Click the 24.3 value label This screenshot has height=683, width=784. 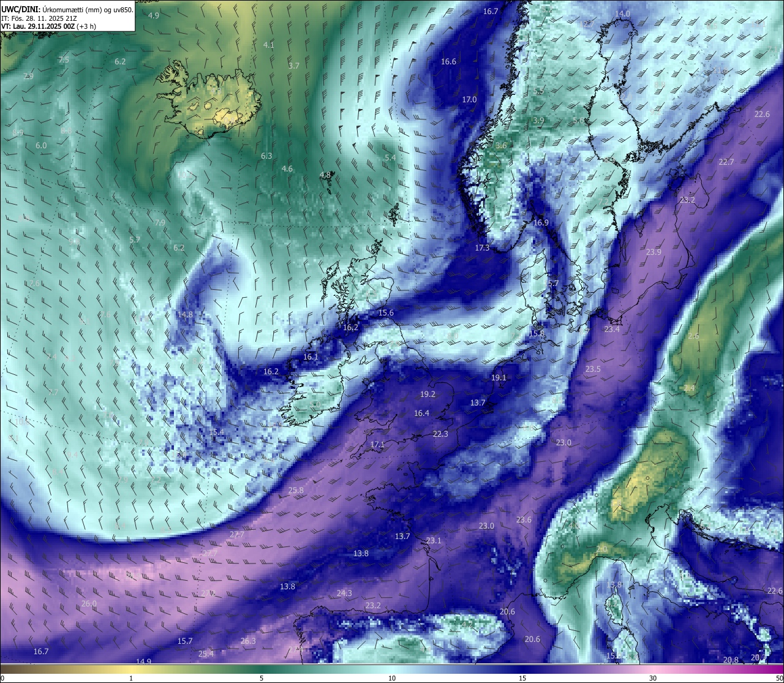tap(344, 593)
